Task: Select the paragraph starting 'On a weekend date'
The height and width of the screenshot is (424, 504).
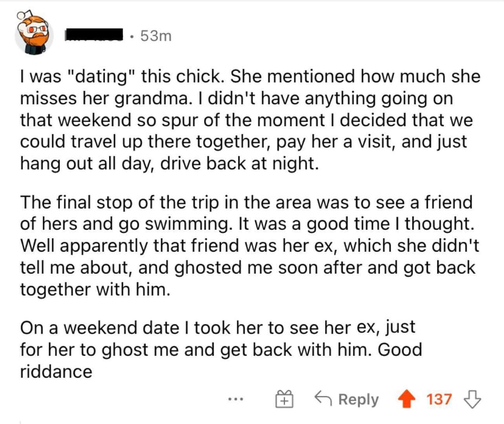Action: (221, 350)
